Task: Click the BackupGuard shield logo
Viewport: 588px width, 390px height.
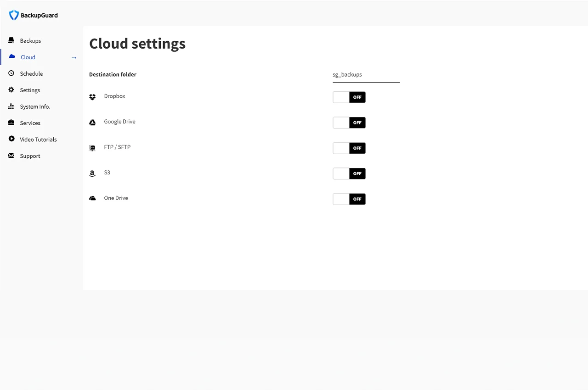Action: pos(13,15)
